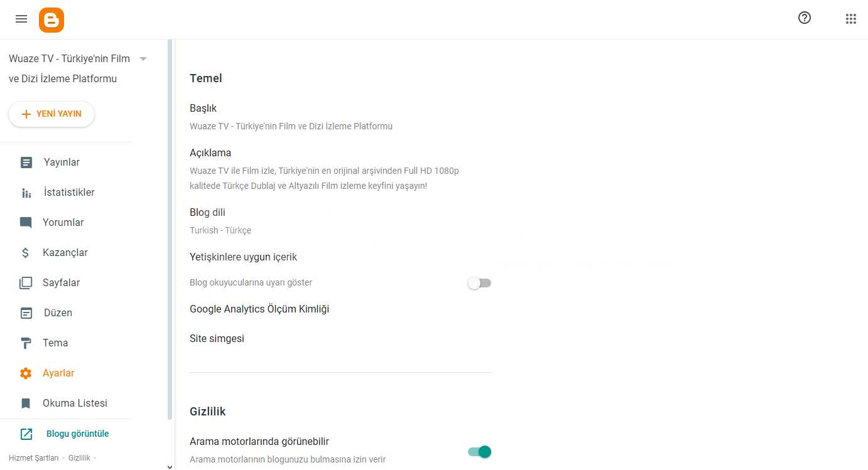Open the Help question mark icon
Screen dimensions: 868x470
click(x=805, y=18)
